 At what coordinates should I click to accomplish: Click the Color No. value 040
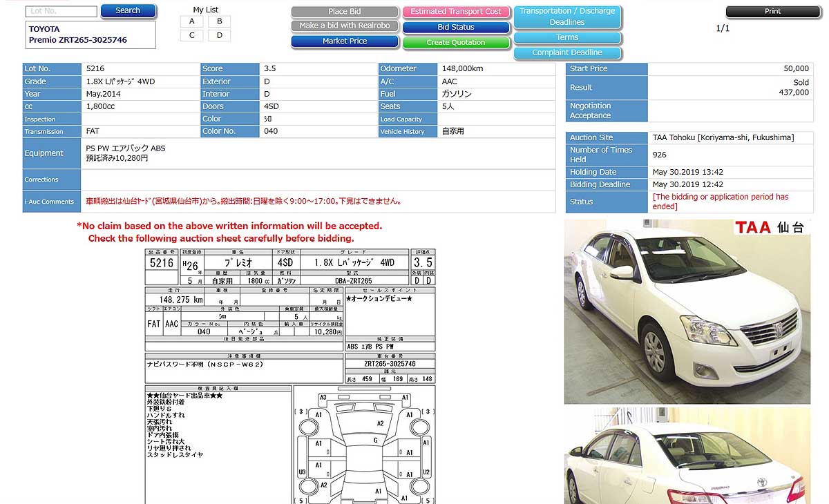(x=271, y=131)
